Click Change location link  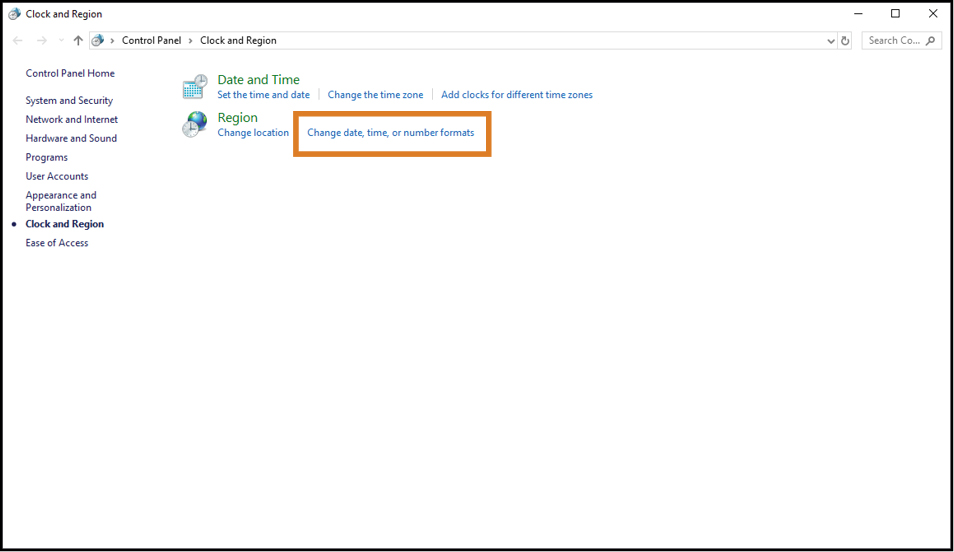tap(253, 133)
